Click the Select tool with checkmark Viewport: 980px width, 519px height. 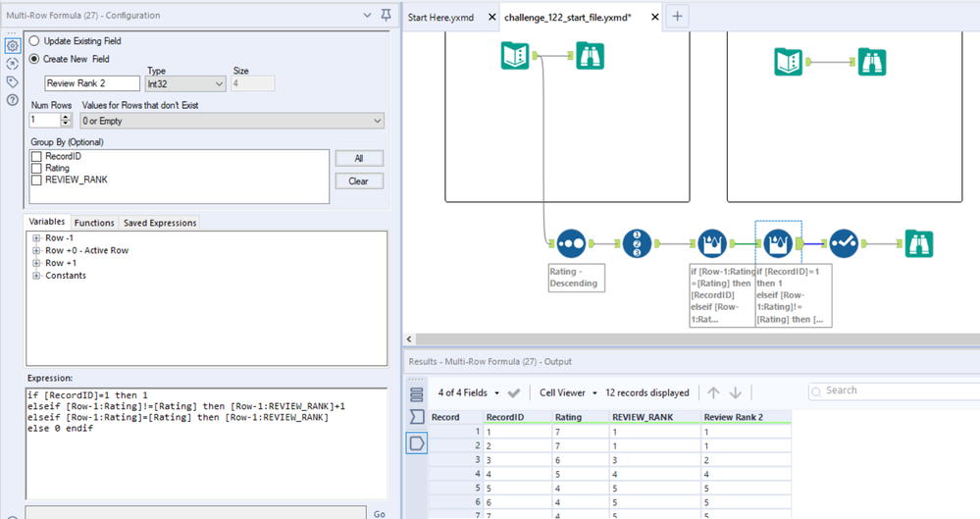[844, 243]
